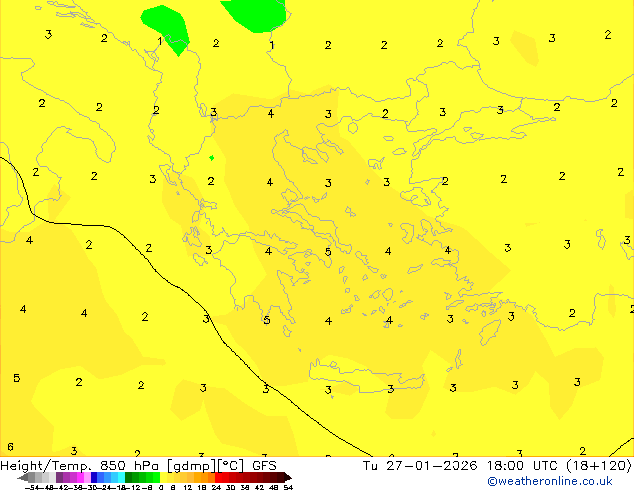Image resolution: width=634 pixels, height=490 pixels.
Task: Click the "54" legend scale end label
Action: [288, 487]
